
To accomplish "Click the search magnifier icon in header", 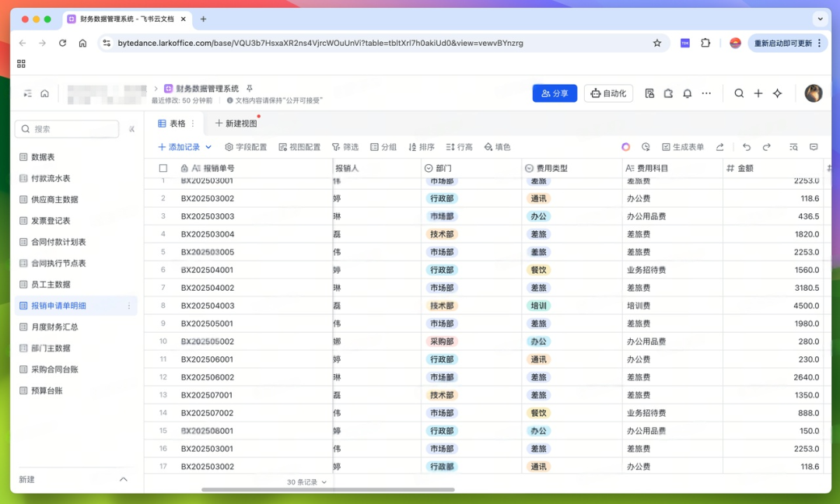I will 739,93.
